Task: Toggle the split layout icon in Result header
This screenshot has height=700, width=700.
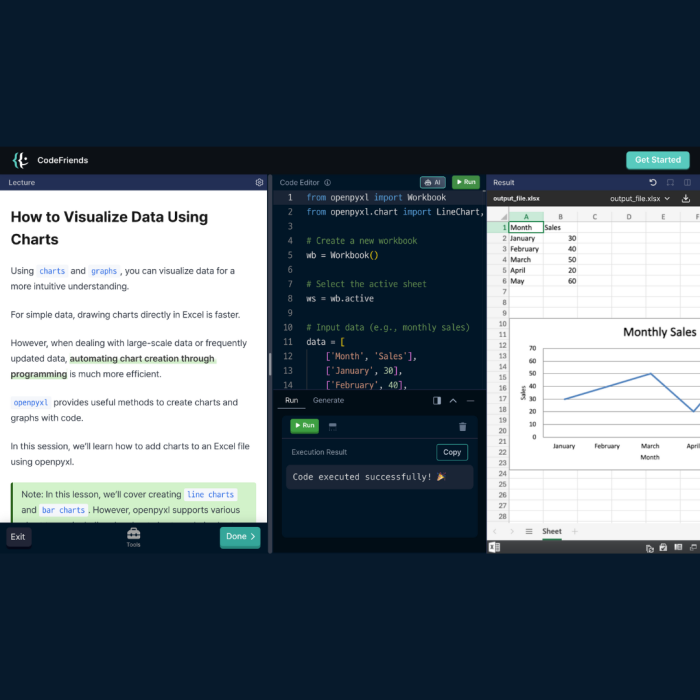Action: coord(688,182)
